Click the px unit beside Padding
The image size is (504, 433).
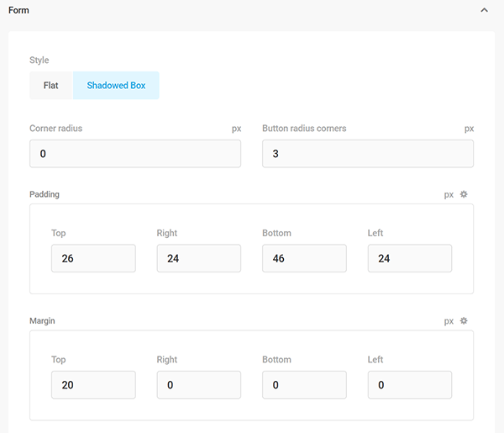[x=449, y=194]
